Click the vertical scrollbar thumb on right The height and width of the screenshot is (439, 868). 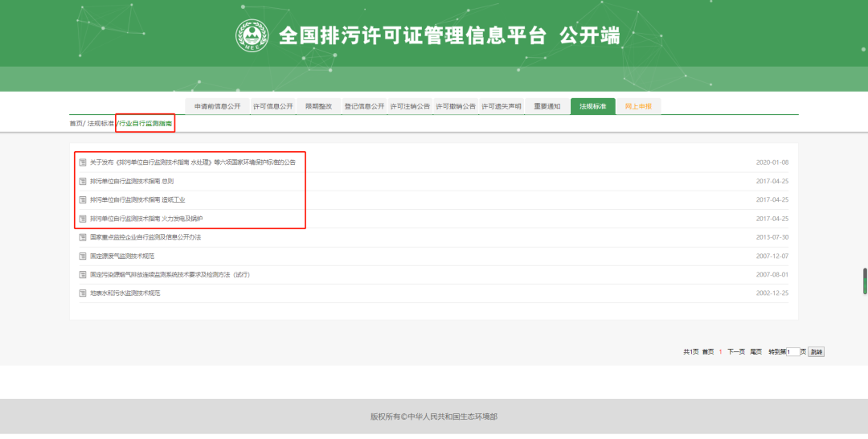tap(865, 281)
